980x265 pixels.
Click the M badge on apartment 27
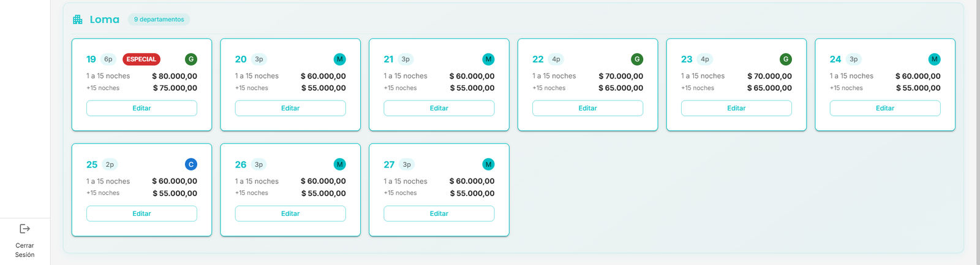click(488, 164)
